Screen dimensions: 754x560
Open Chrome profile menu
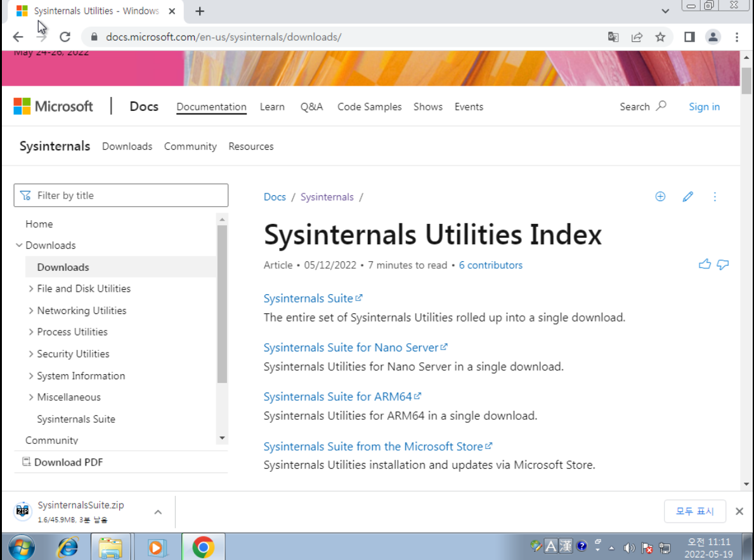pyautogui.click(x=713, y=37)
